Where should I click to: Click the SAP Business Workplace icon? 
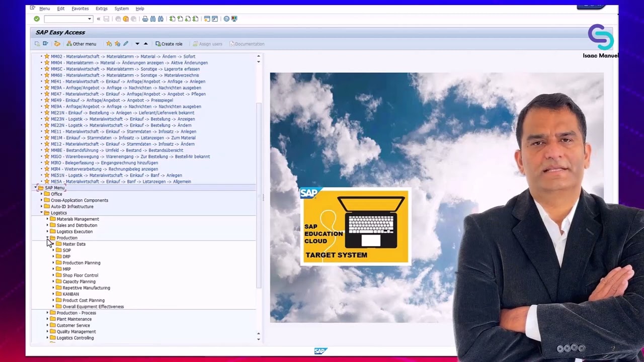57,44
